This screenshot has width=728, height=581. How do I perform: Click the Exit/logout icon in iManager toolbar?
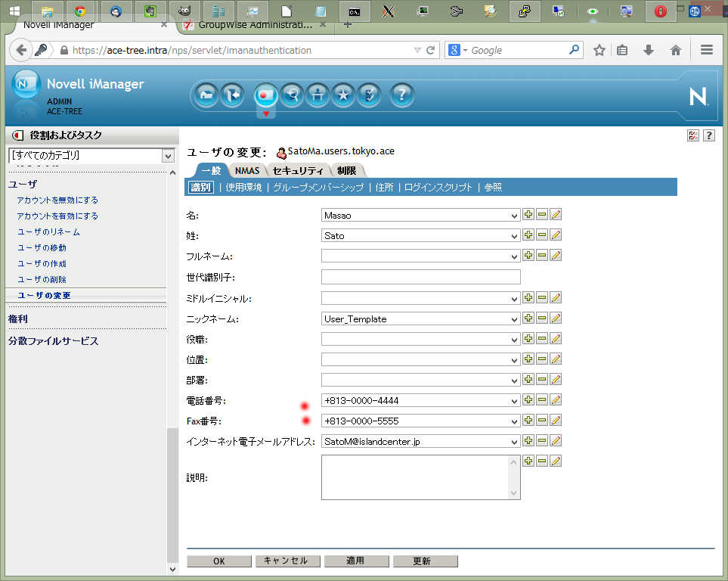232,95
